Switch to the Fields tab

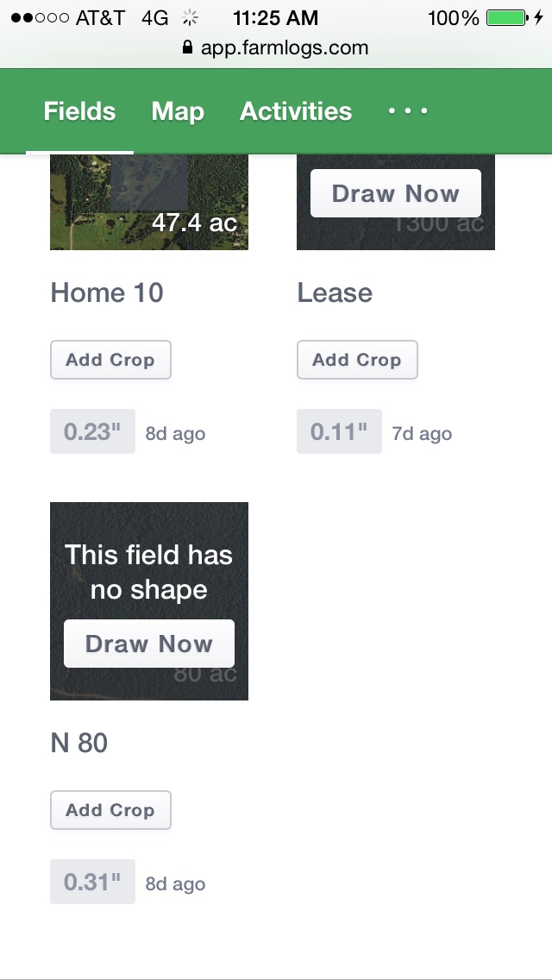(x=79, y=111)
